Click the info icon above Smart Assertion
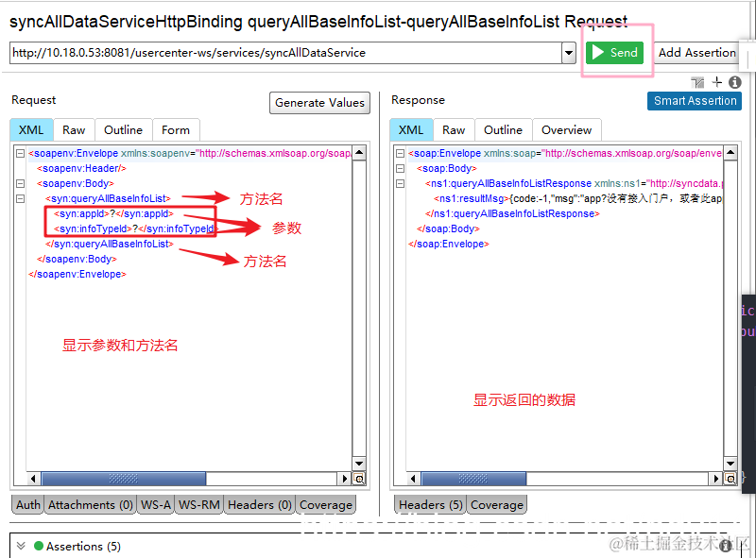The height and width of the screenshot is (558, 756). pos(735,82)
